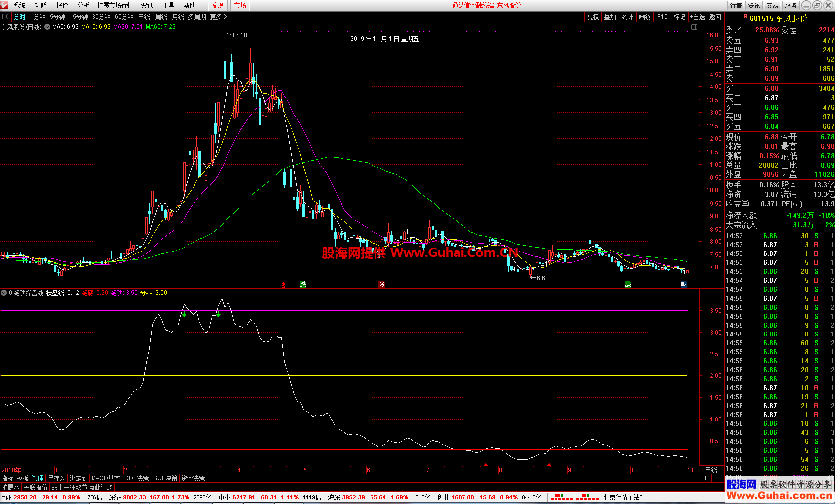This screenshot has height=504, width=835.
Task: Select the 周线 period
Action: [161, 17]
